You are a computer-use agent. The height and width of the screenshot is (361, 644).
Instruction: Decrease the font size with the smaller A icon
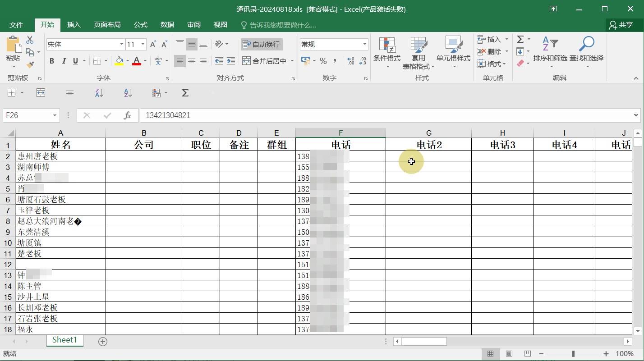[164, 44]
